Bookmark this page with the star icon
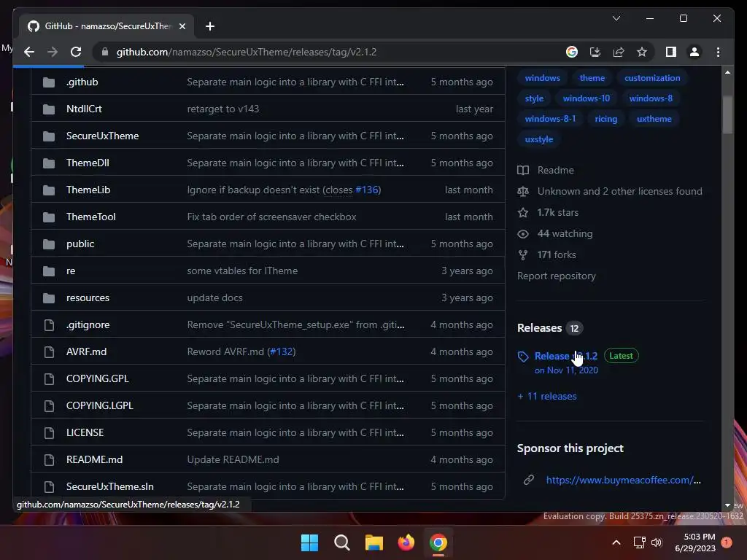 click(x=642, y=52)
